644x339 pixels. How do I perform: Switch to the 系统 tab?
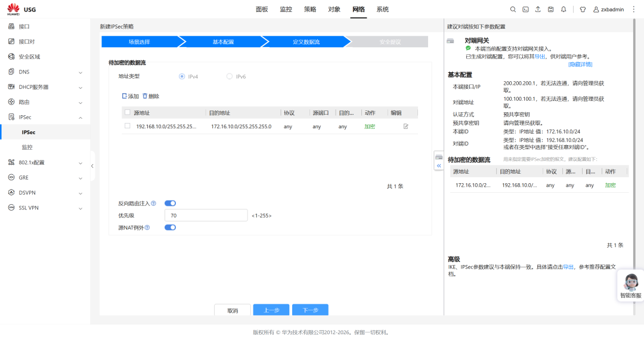coord(382,10)
